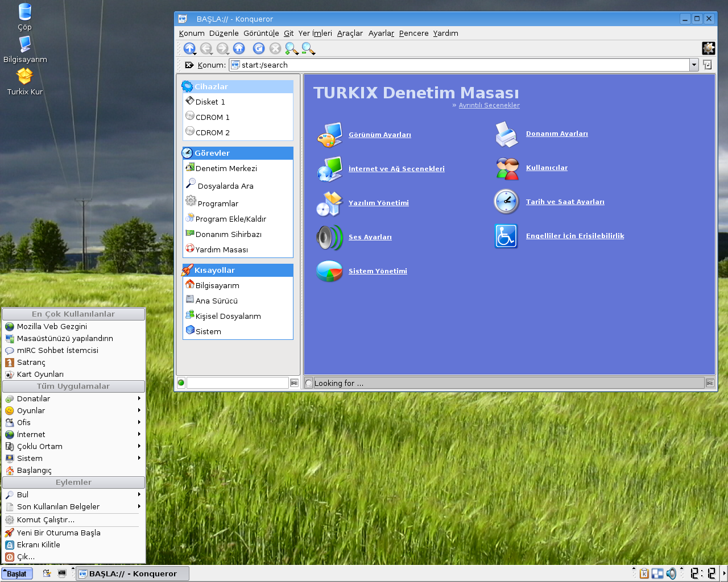The width and height of the screenshot is (728, 582).
Task: Click the Home button in toolbar
Action: (x=239, y=49)
